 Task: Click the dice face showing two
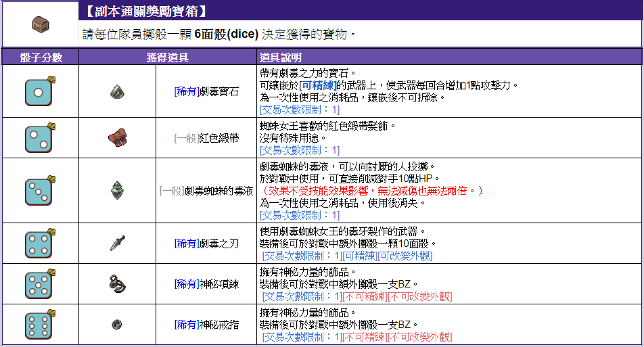(39, 137)
